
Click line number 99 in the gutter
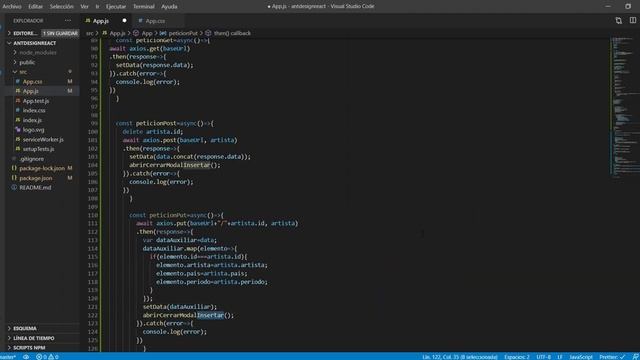[x=94, y=123]
